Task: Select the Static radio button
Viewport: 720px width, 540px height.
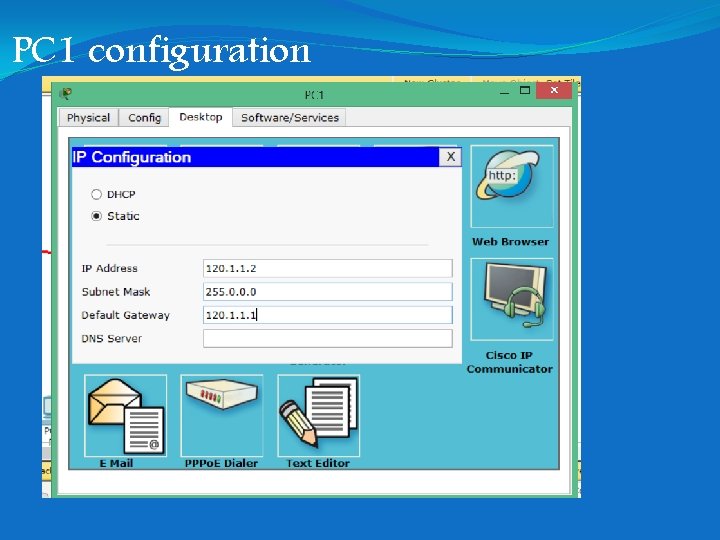Action: pyautogui.click(x=96, y=216)
